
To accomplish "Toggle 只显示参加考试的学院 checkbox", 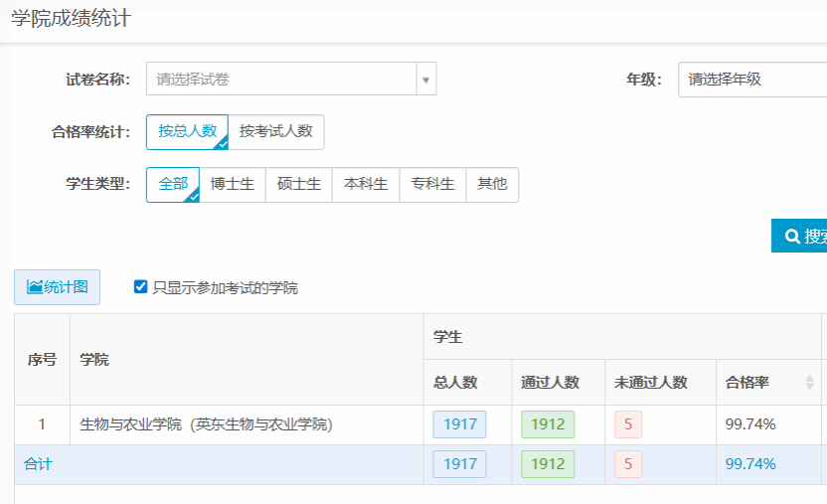I will coord(141,287).
